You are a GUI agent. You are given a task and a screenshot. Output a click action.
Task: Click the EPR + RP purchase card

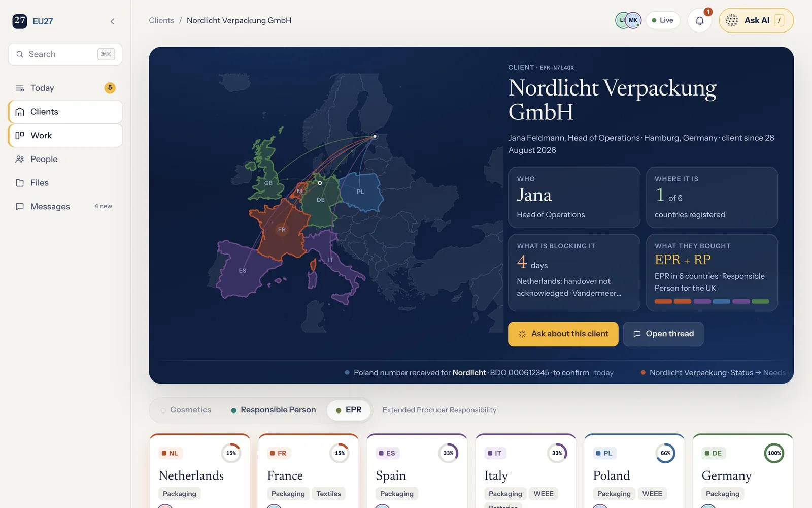click(x=712, y=272)
